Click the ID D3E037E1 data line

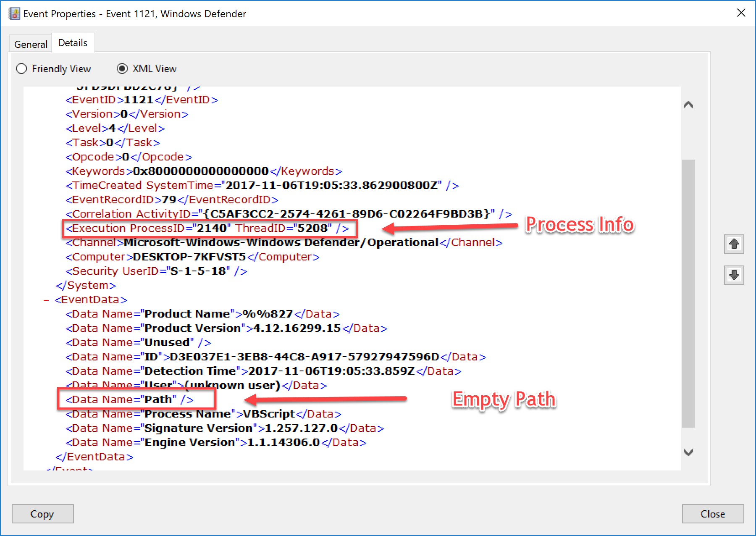coord(276,357)
